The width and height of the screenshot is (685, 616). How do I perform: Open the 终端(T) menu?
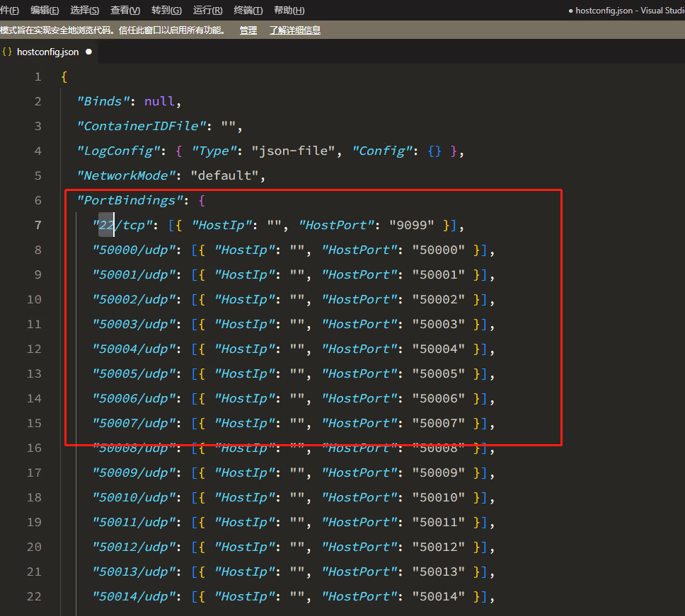[x=248, y=10]
